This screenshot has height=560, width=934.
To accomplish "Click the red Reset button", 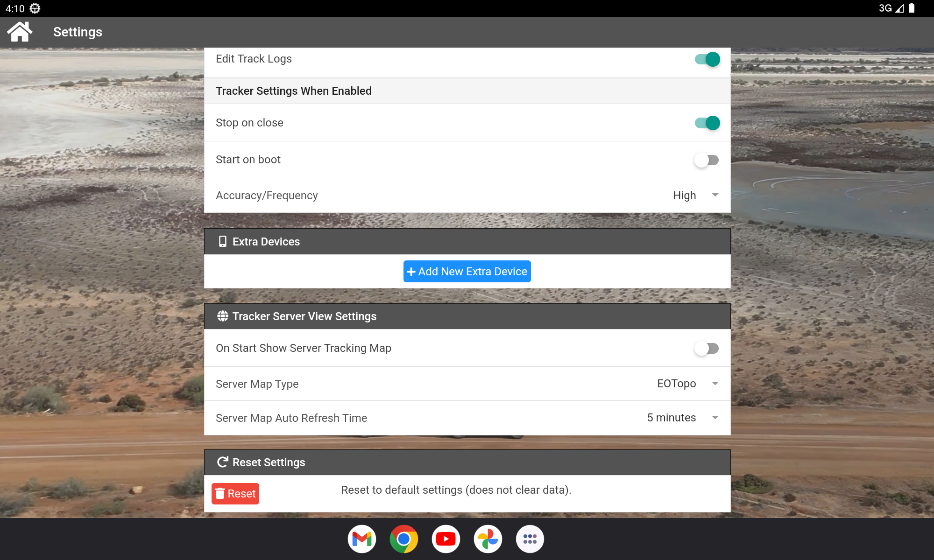I will 235,493.
